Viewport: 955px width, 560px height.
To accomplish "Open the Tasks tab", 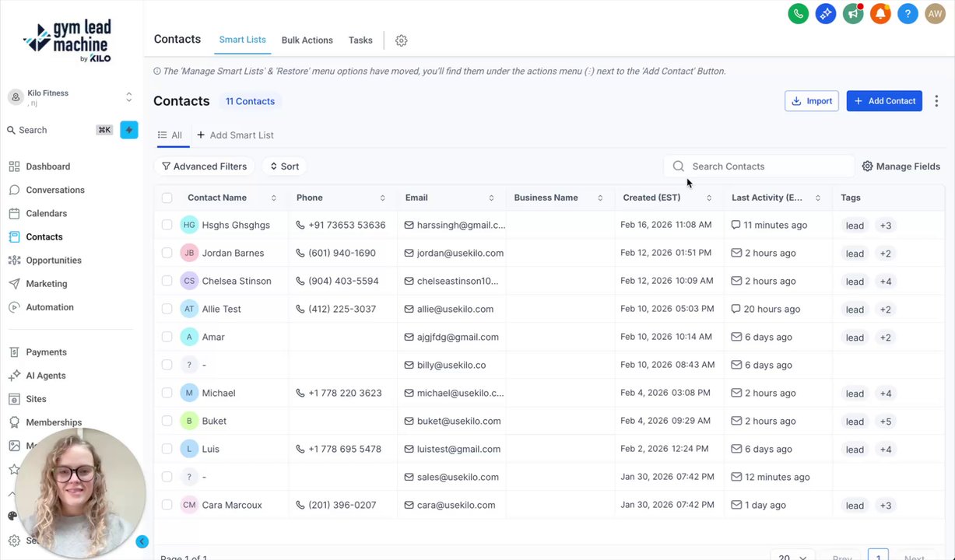I will [360, 40].
